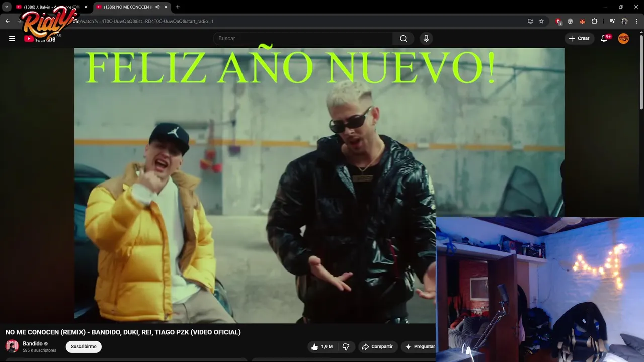Viewport: 644px width, 362px height.
Task: Bookmark this page with star icon
Action: click(x=541, y=21)
